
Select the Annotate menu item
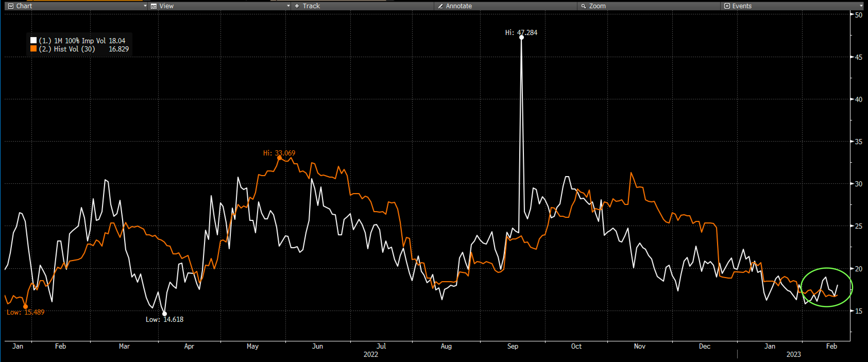point(459,6)
